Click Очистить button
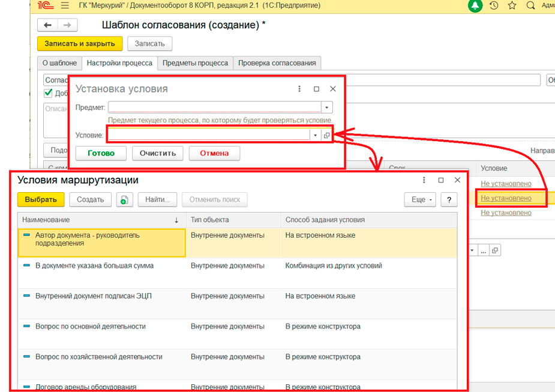The height and width of the screenshot is (392, 555). click(158, 153)
